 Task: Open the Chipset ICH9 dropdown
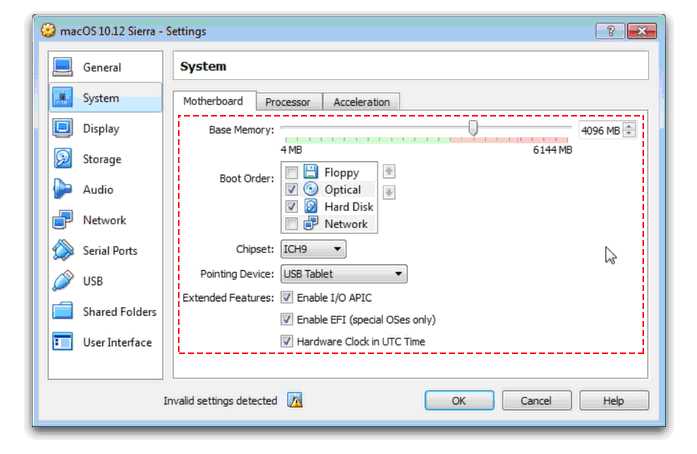[x=313, y=249]
